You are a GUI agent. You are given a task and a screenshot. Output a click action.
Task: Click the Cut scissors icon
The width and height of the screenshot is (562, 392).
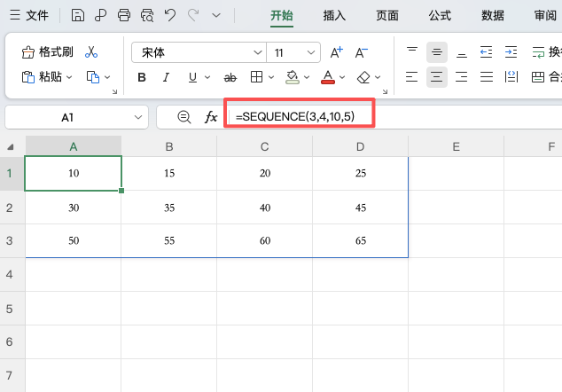click(x=91, y=52)
